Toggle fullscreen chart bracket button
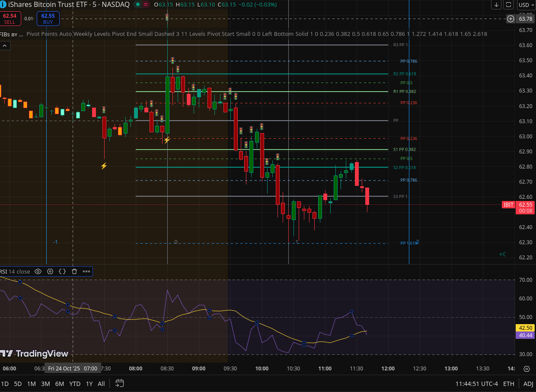Viewport: 536px width, 392px height. pyautogui.click(x=509, y=5)
